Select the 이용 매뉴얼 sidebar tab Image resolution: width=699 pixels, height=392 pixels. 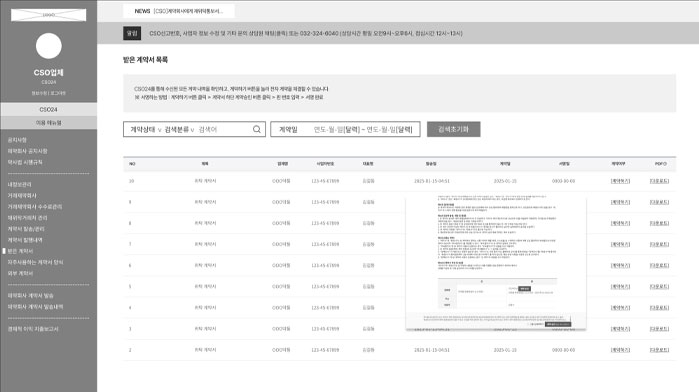pos(49,123)
